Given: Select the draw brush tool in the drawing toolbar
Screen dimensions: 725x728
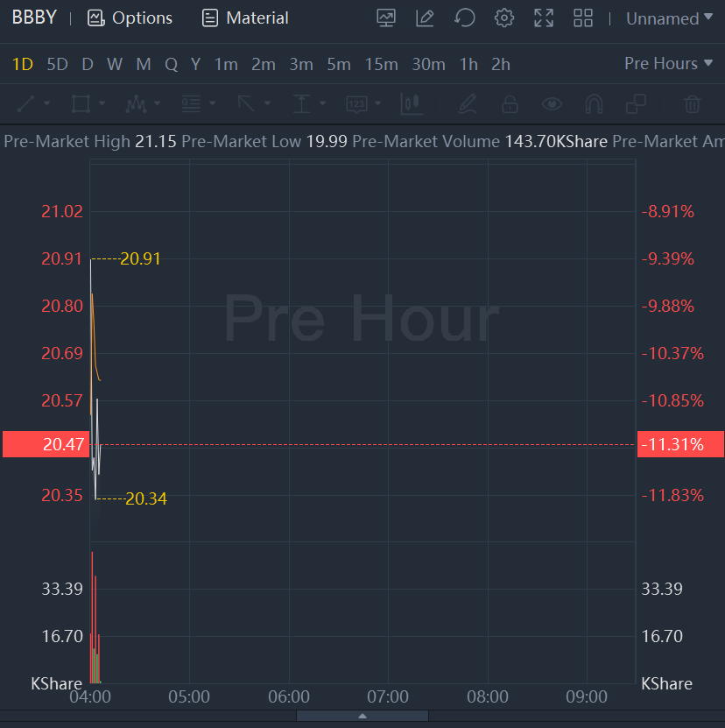Looking at the screenshot, I should coord(468,104).
